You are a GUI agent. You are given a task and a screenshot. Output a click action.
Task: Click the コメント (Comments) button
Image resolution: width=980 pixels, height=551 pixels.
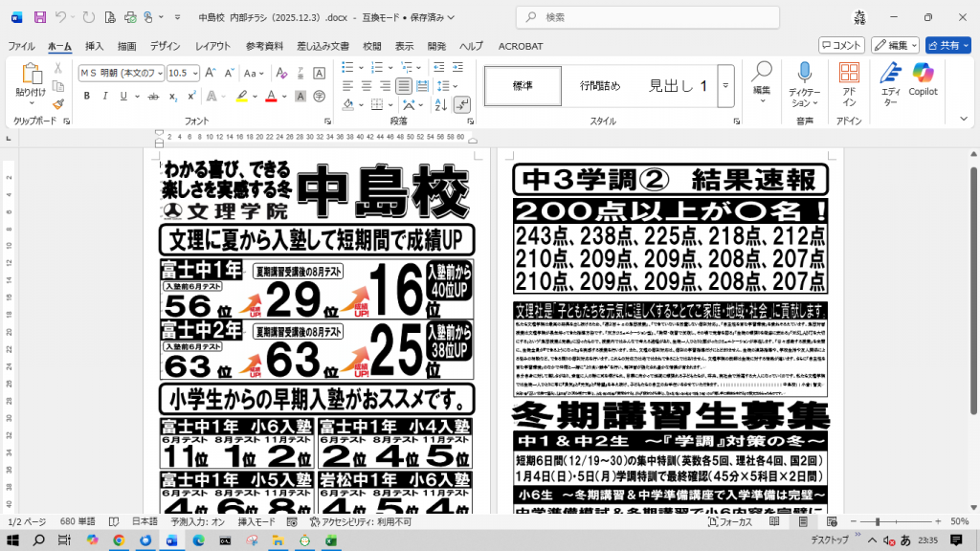(842, 45)
